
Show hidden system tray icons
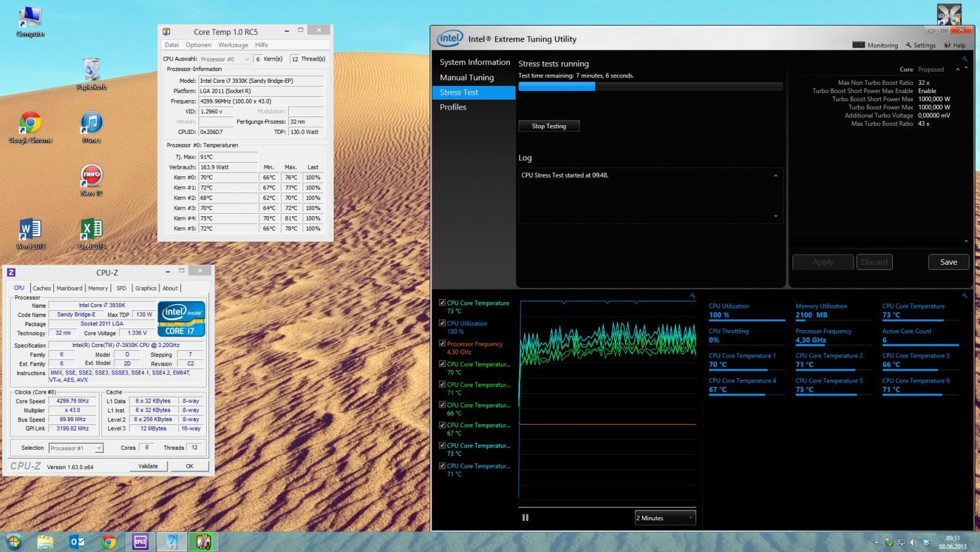point(877,543)
